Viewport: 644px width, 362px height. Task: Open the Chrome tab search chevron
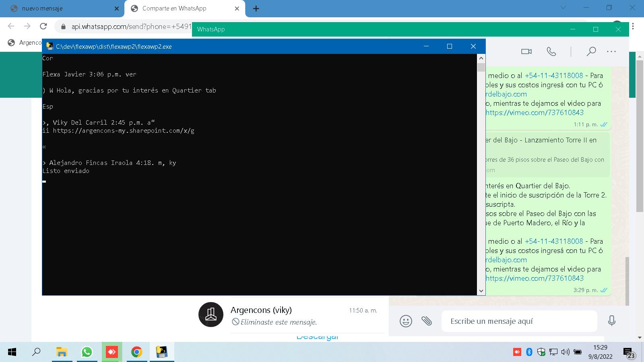click(563, 8)
